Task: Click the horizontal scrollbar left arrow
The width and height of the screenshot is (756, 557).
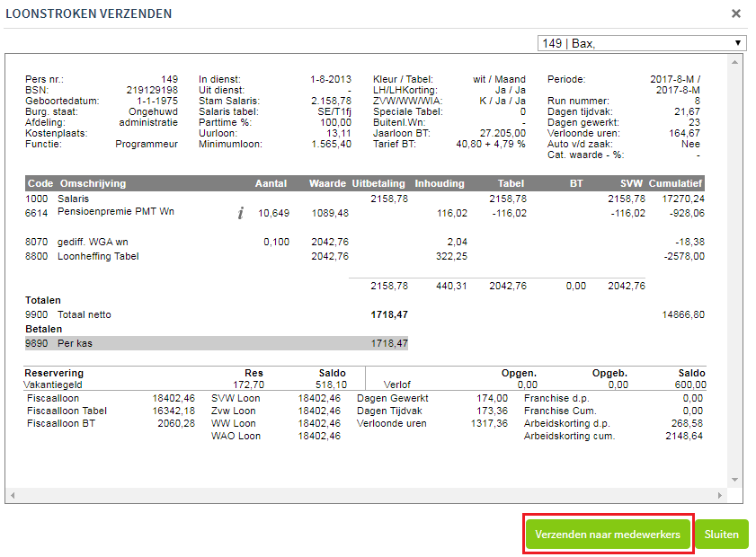Action: tap(13, 495)
